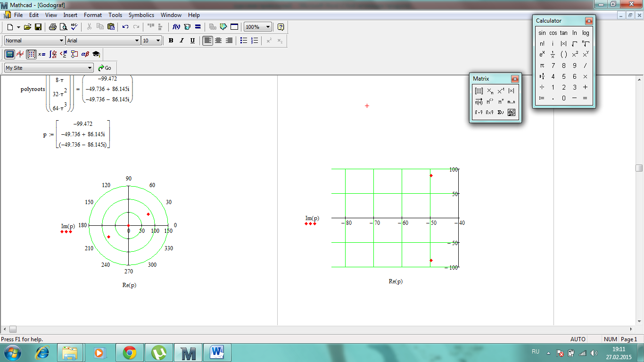Open the Graph toolbar icon
The height and width of the screenshot is (362, 644).
point(20,54)
